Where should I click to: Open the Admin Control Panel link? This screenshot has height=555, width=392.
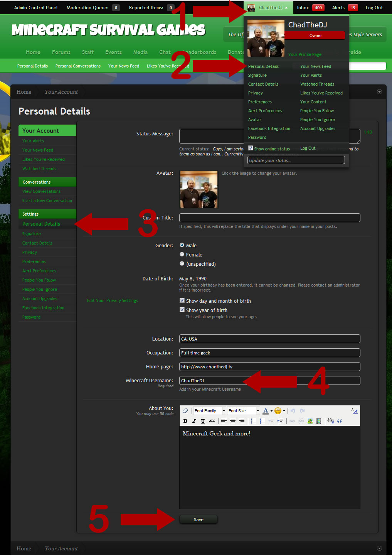pyautogui.click(x=36, y=8)
